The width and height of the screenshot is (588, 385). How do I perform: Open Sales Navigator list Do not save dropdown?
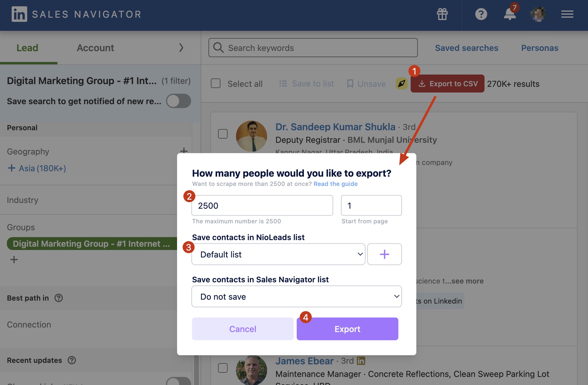[x=297, y=296]
